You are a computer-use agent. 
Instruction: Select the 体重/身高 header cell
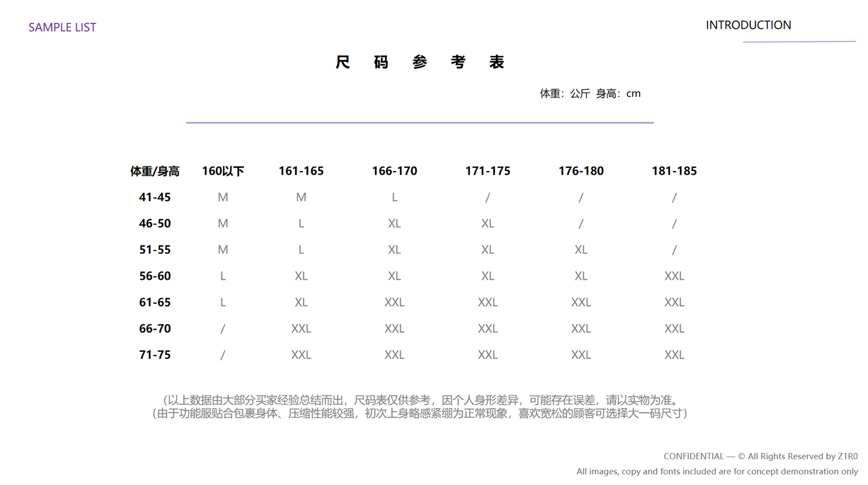[x=154, y=171]
